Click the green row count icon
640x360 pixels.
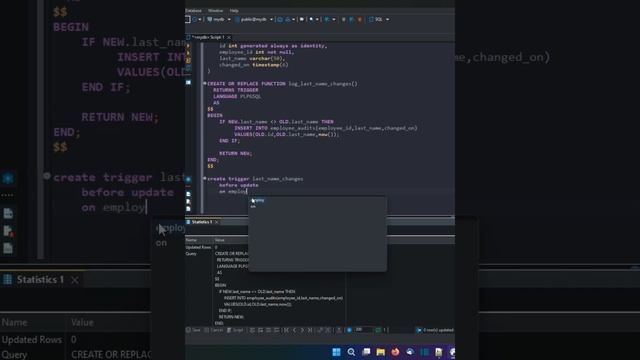coord(378,330)
